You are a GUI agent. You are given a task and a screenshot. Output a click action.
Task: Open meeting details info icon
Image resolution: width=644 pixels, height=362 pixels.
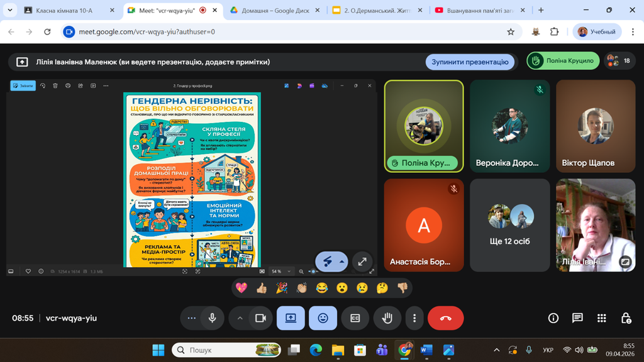[553, 318]
